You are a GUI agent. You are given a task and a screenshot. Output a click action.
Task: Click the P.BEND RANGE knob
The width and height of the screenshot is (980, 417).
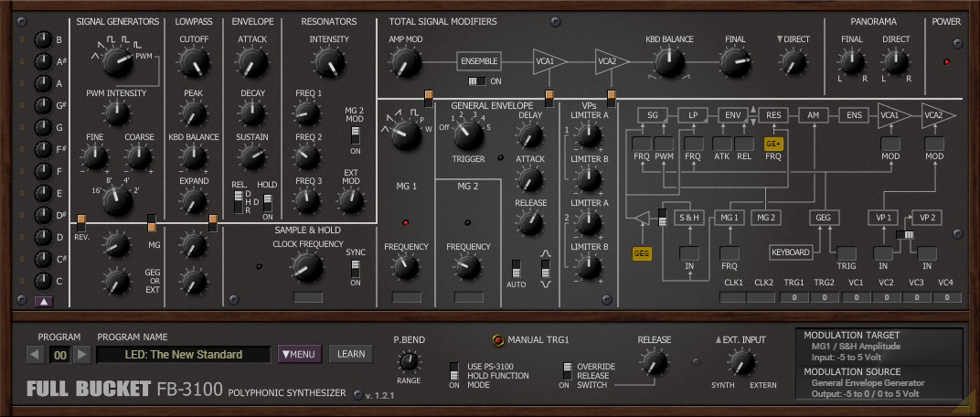click(409, 360)
